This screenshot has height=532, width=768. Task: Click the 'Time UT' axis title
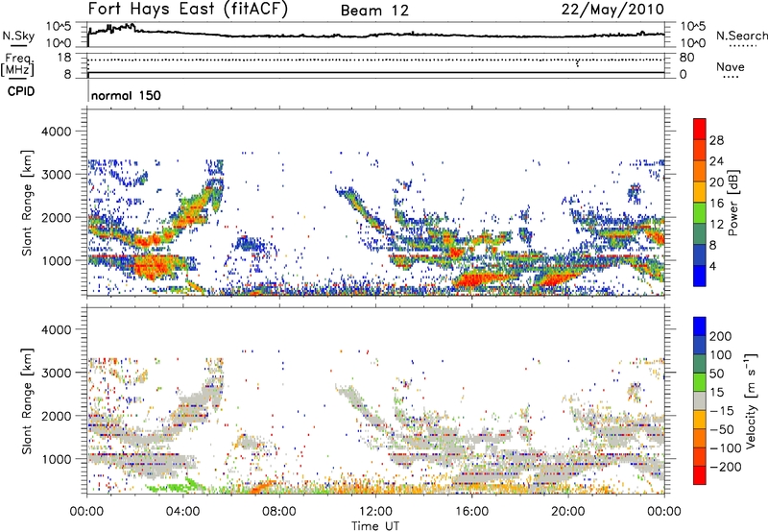coord(375,525)
